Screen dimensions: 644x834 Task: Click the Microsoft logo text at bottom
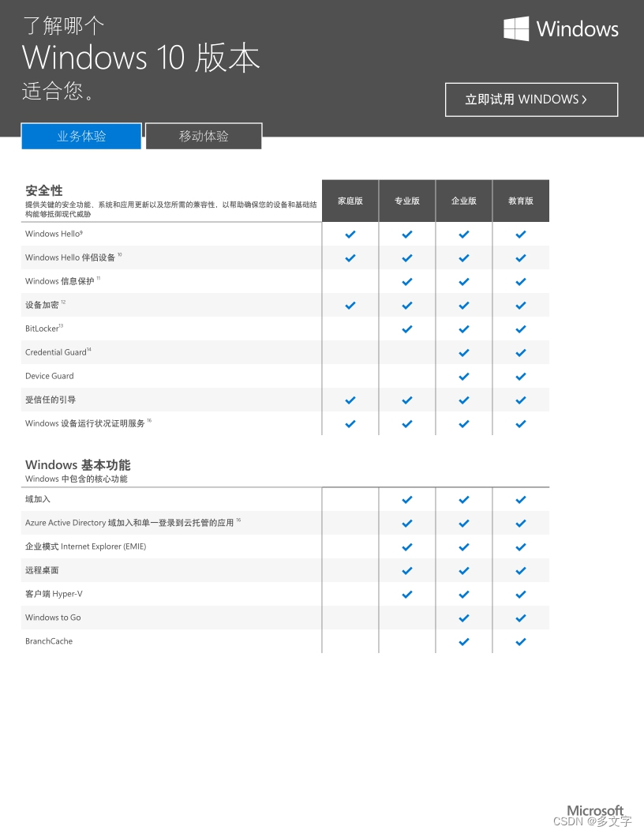point(595,810)
